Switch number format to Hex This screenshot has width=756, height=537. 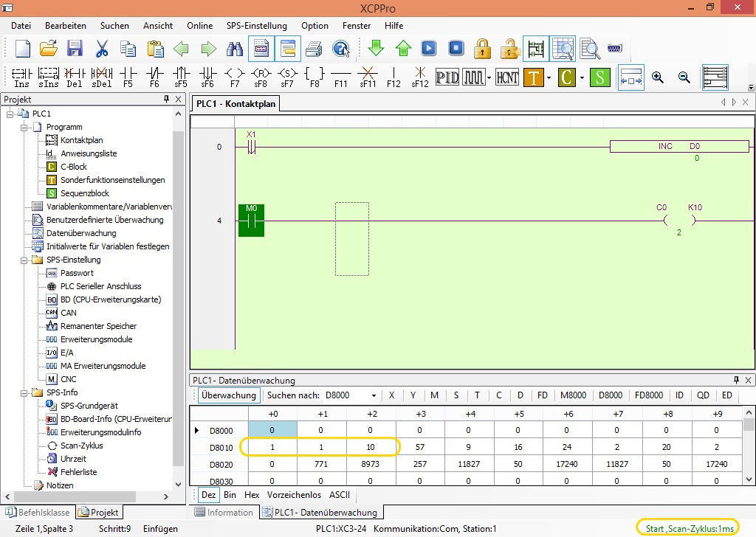tap(252, 494)
